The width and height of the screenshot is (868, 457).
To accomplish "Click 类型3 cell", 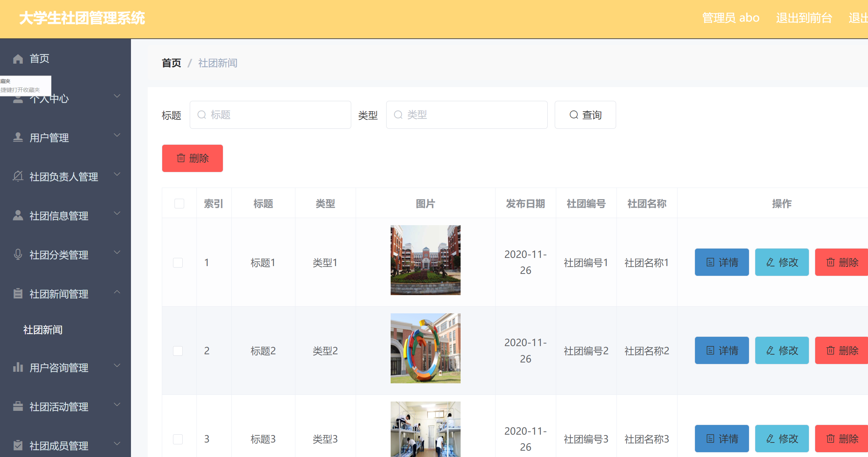I will pos(325,439).
